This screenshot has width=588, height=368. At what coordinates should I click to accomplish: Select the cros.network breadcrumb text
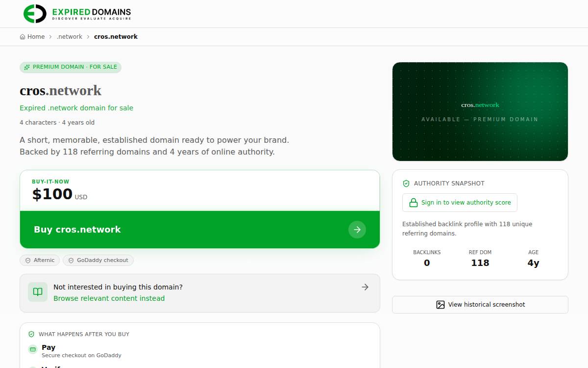(116, 37)
